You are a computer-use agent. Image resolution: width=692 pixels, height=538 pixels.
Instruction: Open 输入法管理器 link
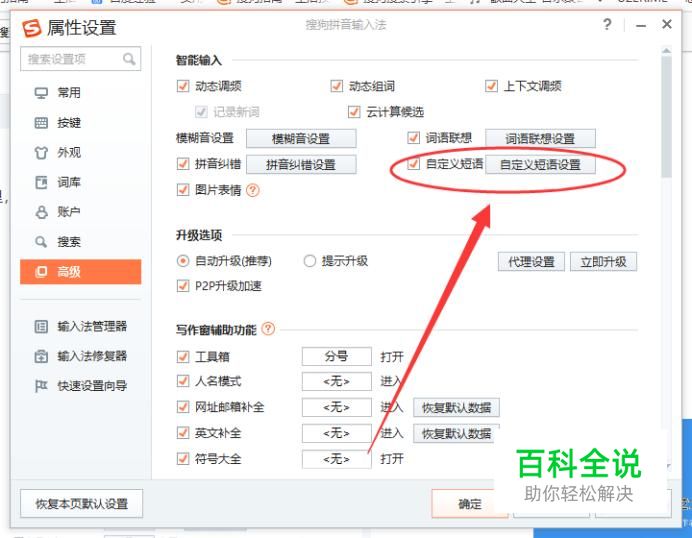coord(92,327)
